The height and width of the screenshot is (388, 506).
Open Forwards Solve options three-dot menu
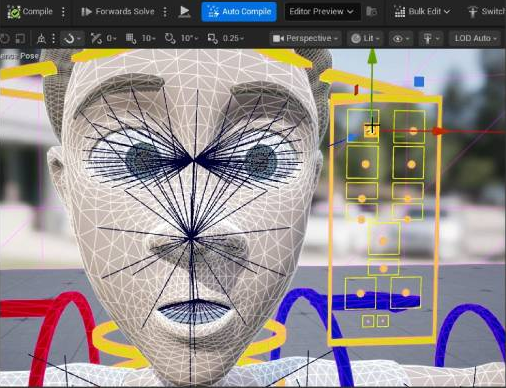[x=165, y=12]
